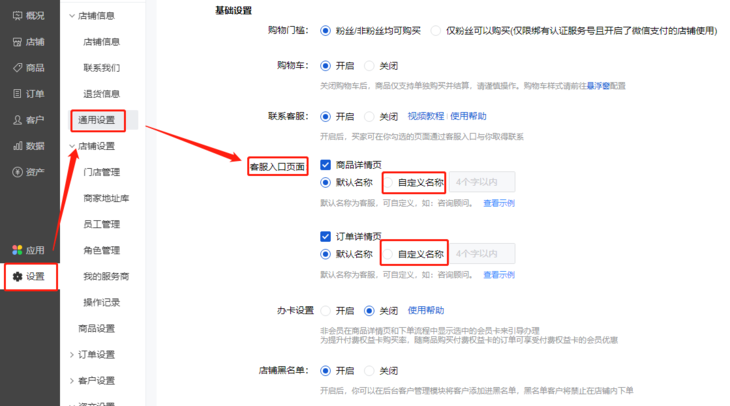Open 使用帮助 link beside 联系客服
The image size is (730, 406).
(x=468, y=116)
